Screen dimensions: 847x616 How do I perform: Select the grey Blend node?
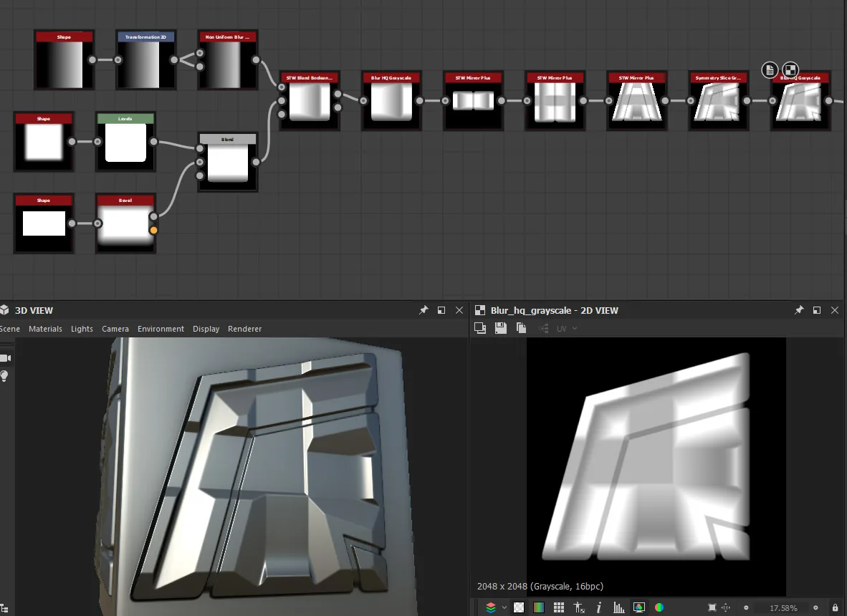[227, 162]
